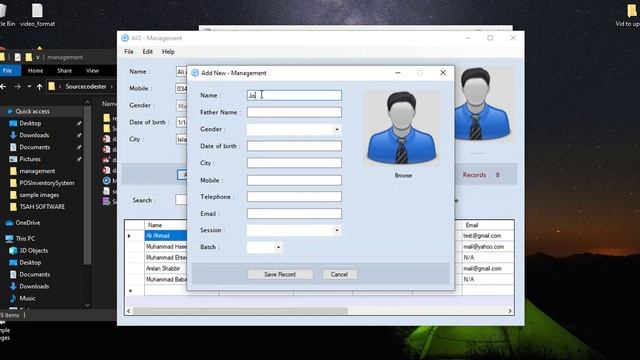Open the recent locations dropdown in File Explorer
Viewport: 640px width, 360px height.
coord(29,87)
